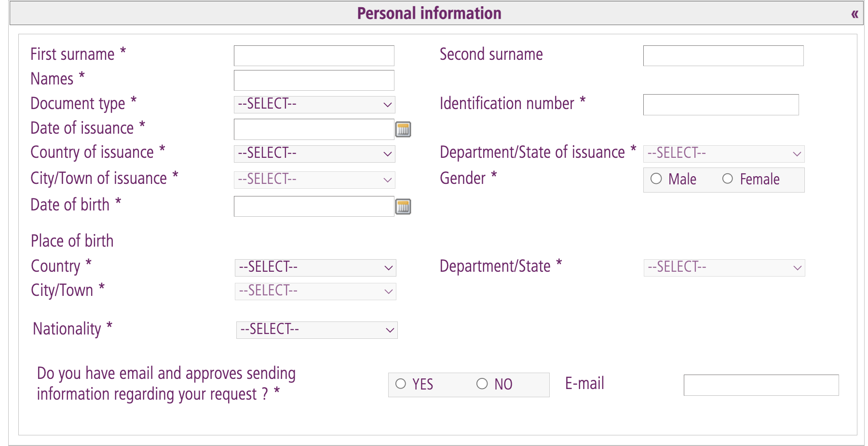Select the Male gender option
868x446 pixels.
click(x=656, y=179)
